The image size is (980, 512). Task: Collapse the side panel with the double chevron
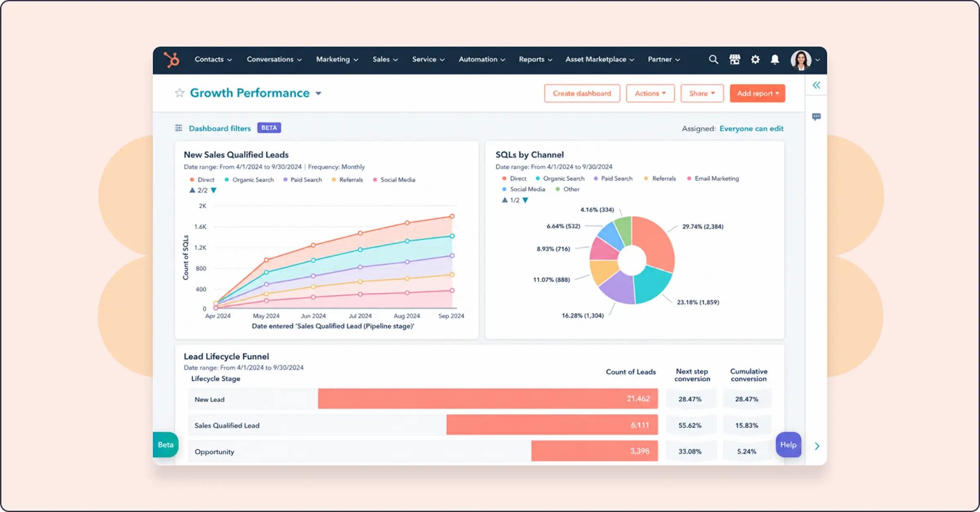click(816, 85)
